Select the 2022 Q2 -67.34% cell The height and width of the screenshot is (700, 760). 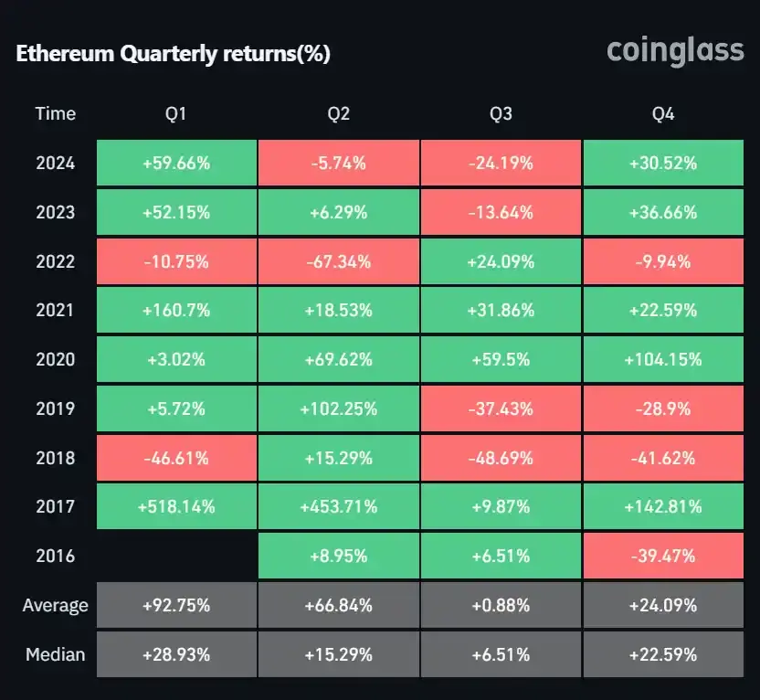[338, 262]
